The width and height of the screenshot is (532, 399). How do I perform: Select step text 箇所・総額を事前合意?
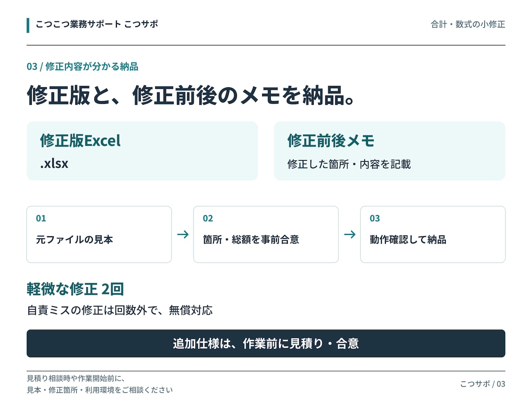click(x=251, y=239)
